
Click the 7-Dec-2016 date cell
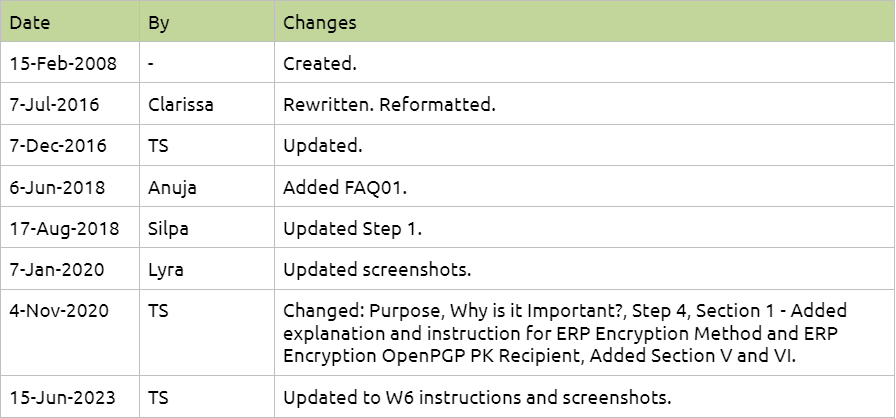pyautogui.click(x=70, y=145)
